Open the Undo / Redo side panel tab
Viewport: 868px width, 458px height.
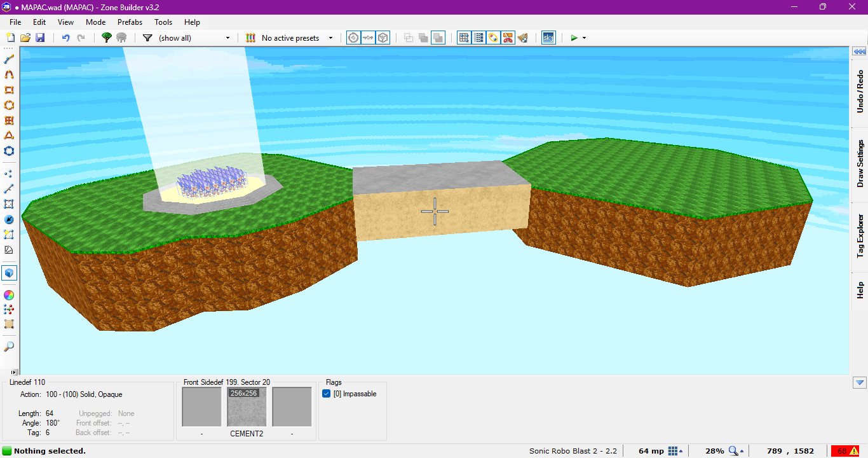[x=860, y=92]
